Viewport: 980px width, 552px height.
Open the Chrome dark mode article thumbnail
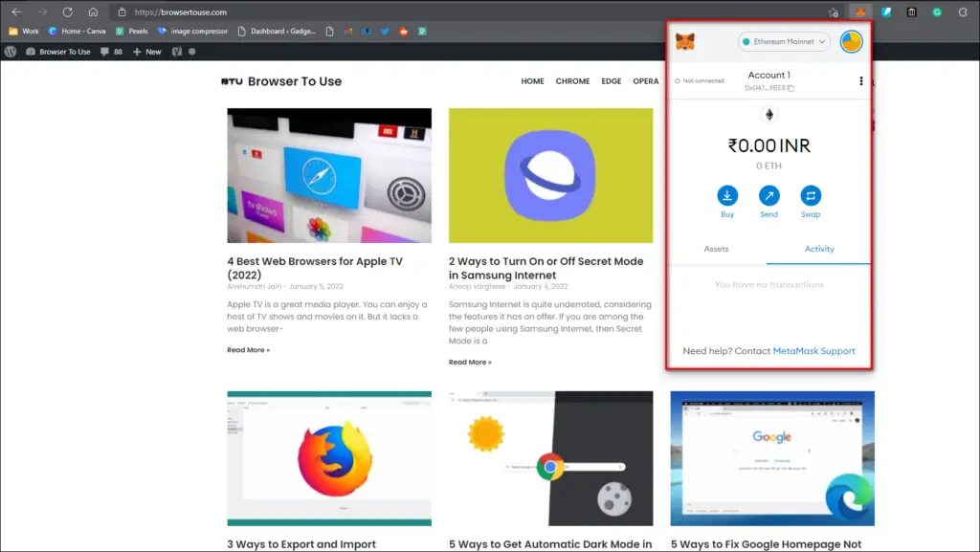(x=550, y=458)
